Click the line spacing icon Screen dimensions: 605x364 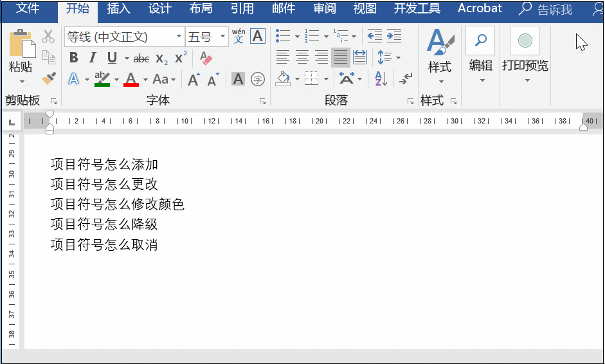click(x=384, y=57)
